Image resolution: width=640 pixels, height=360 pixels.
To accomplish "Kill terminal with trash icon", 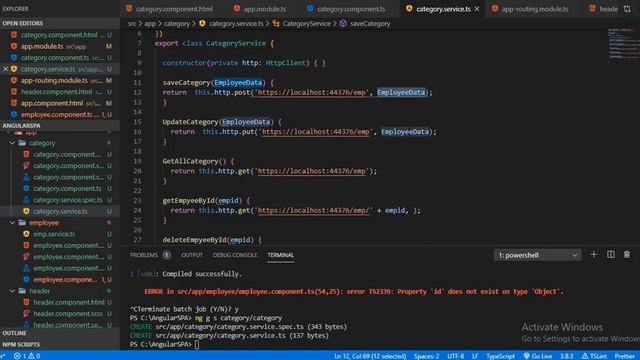I will (x=627, y=255).
